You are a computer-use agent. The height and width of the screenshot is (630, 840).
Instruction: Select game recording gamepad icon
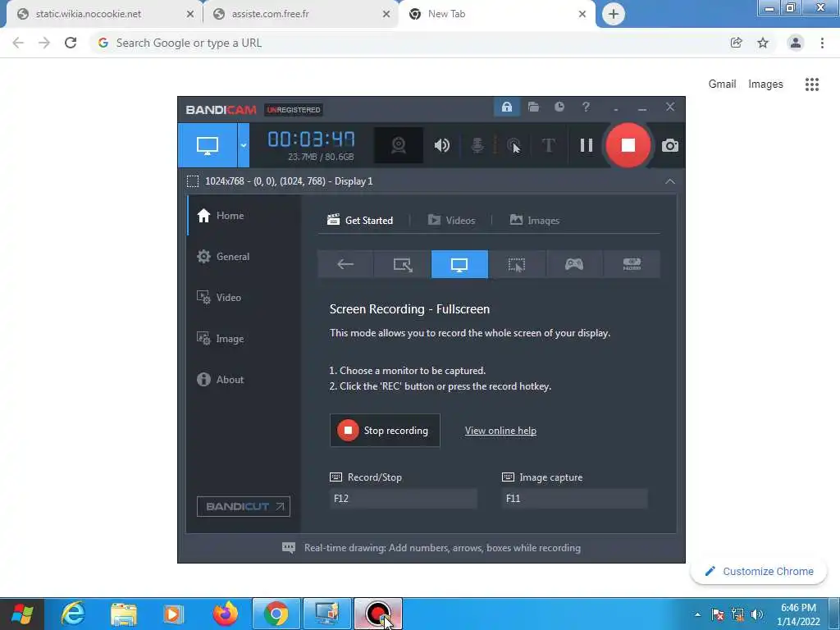(x=574, y=264)
